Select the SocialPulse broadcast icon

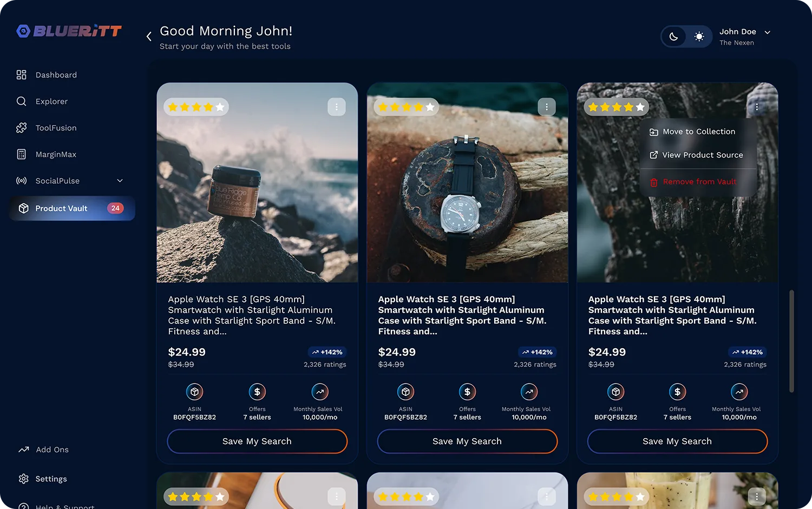(x=22, y=181)
